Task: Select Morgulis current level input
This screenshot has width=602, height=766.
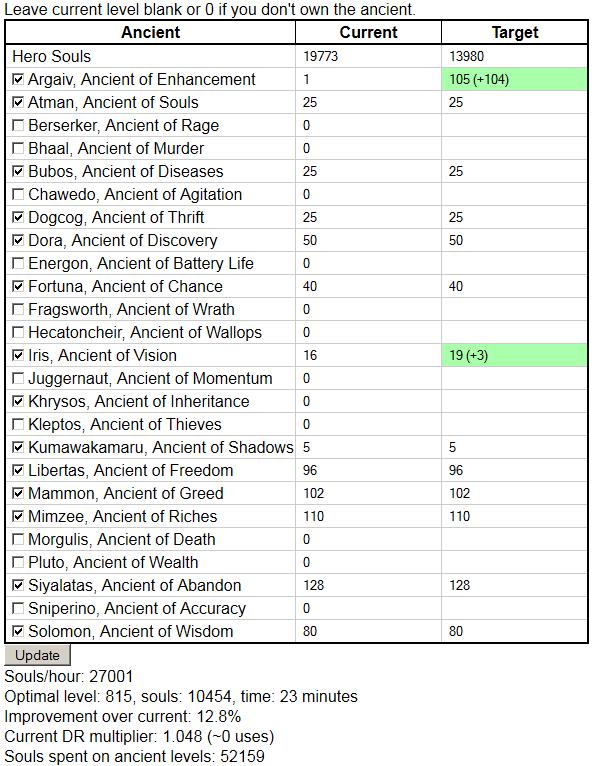Action: tap(368, 539)
